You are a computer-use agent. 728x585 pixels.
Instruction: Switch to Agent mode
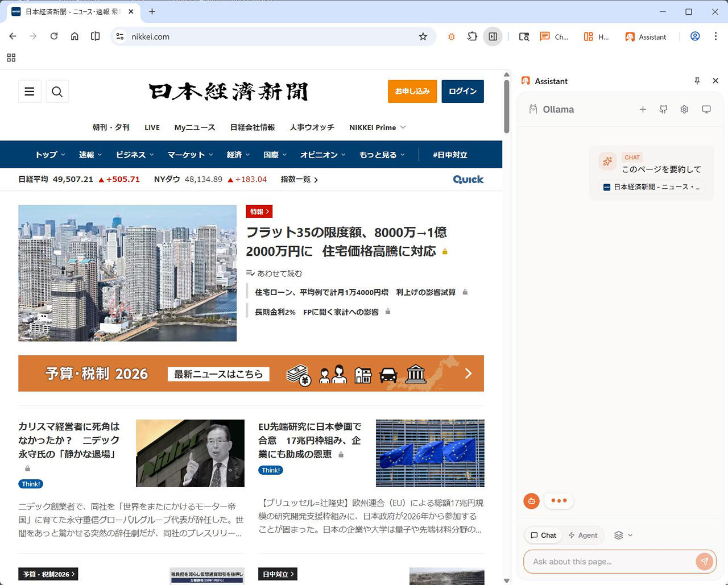tap(582, 536)
